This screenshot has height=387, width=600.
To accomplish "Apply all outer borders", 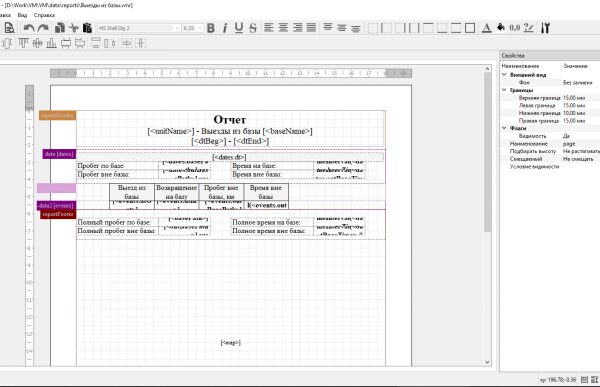I will pos(470,28).
